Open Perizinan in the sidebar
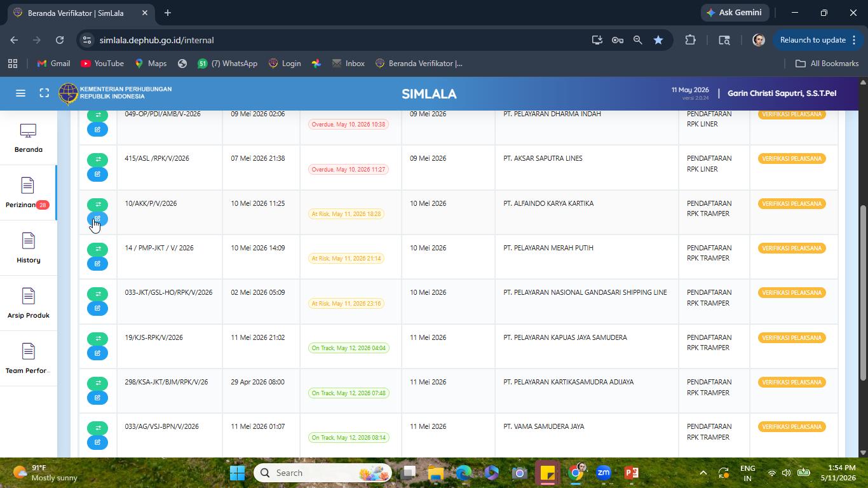The height and width of the screenshot is (488, 868). (28, 193)
